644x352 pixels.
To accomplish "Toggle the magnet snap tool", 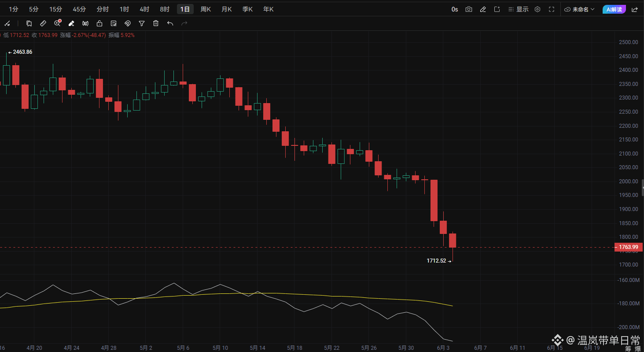I will [128, 23].
